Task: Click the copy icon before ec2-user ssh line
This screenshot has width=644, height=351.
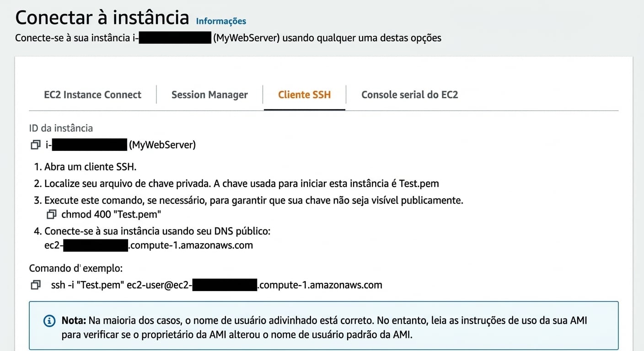Action: point(35,285)
